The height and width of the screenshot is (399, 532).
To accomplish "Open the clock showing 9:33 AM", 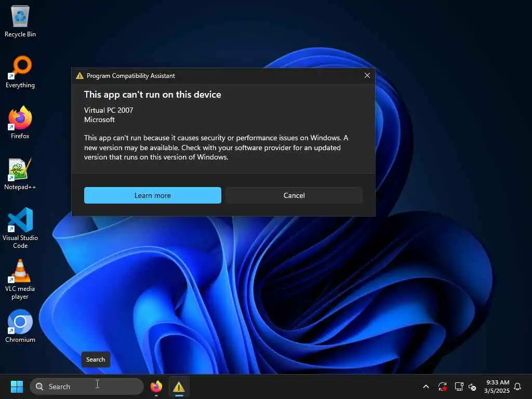I will [497, 387].
